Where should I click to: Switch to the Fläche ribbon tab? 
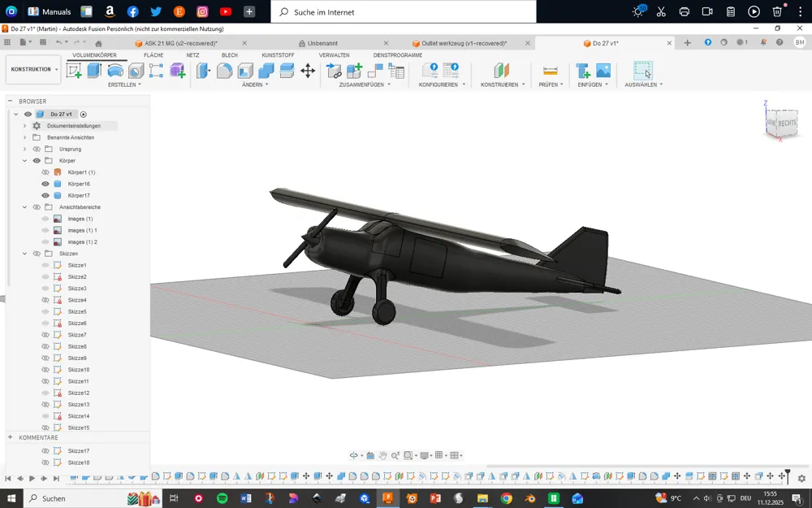coord(153,55)
